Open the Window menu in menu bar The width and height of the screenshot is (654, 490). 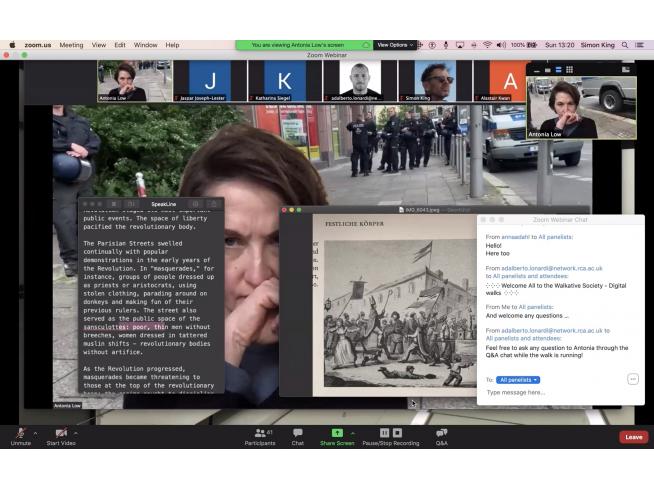[145, 45]
